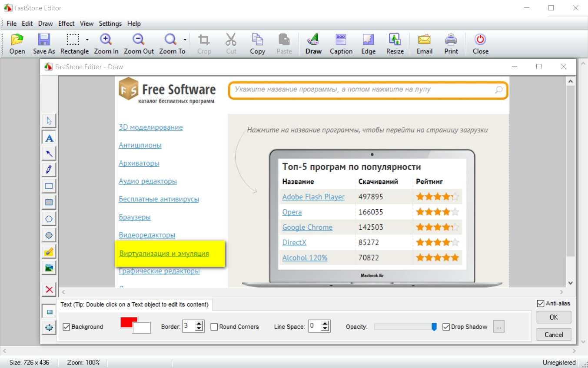
Task: Click the Cancel button
Action: [554, 335]
